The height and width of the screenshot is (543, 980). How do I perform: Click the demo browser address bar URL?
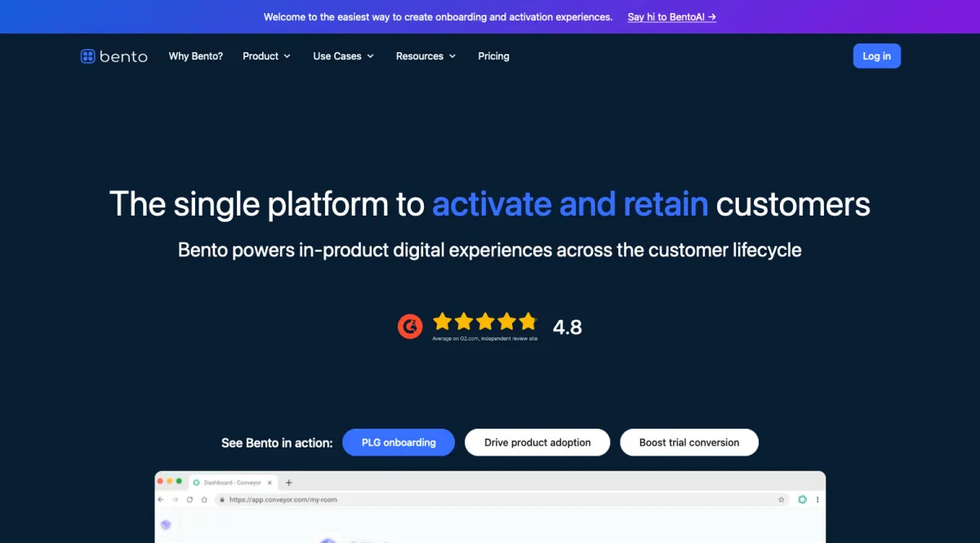point(283,500)
